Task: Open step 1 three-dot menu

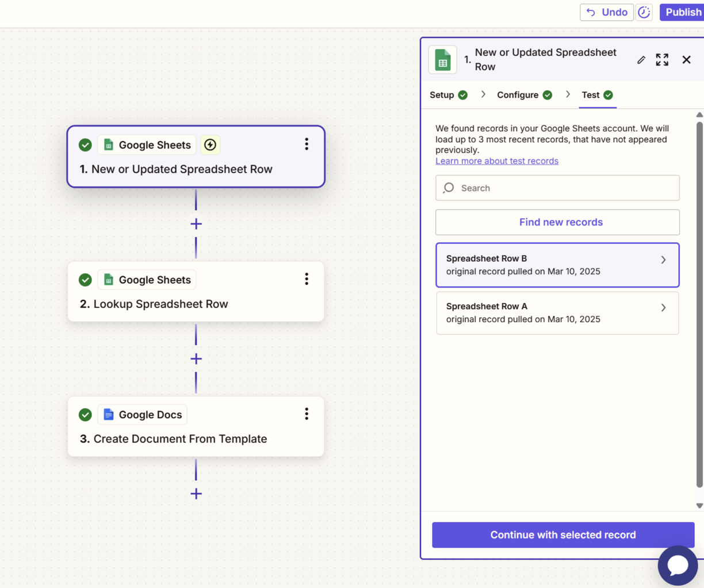Action: tap(307, 144)
